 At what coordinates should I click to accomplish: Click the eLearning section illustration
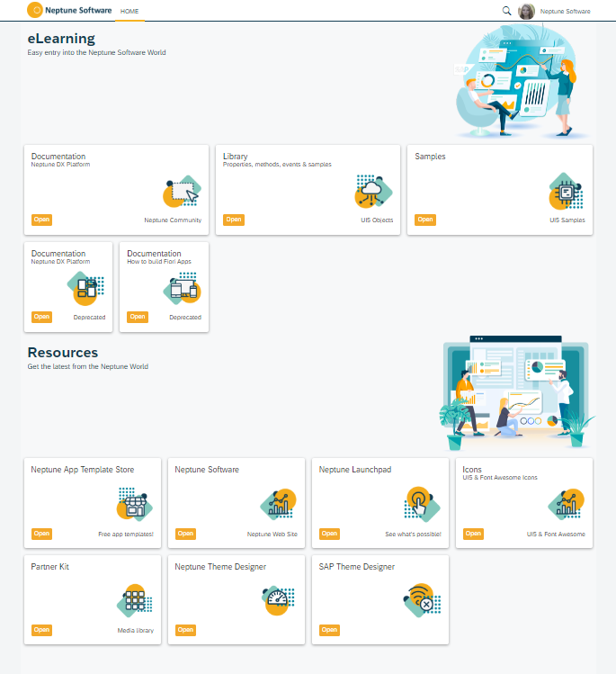521,81
